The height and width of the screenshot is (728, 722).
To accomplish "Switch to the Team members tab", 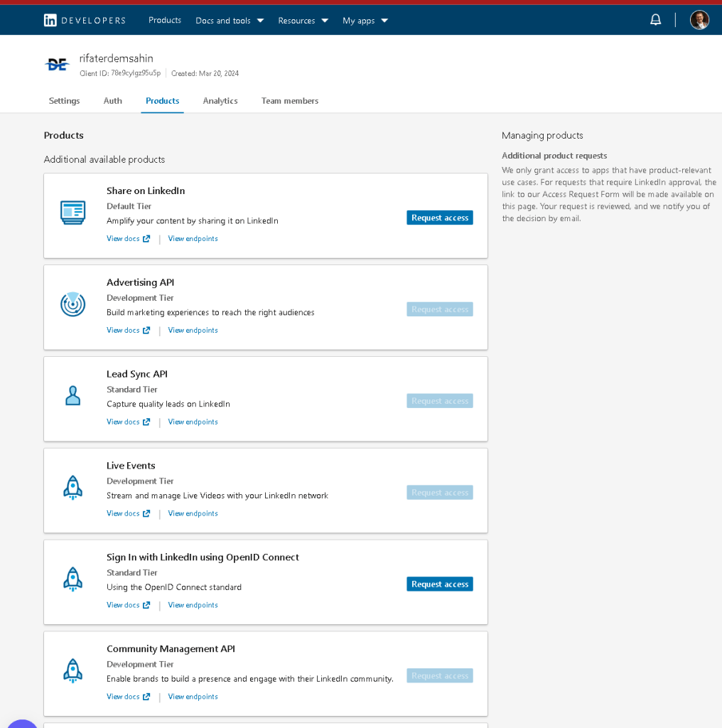I will pos(289,101).
